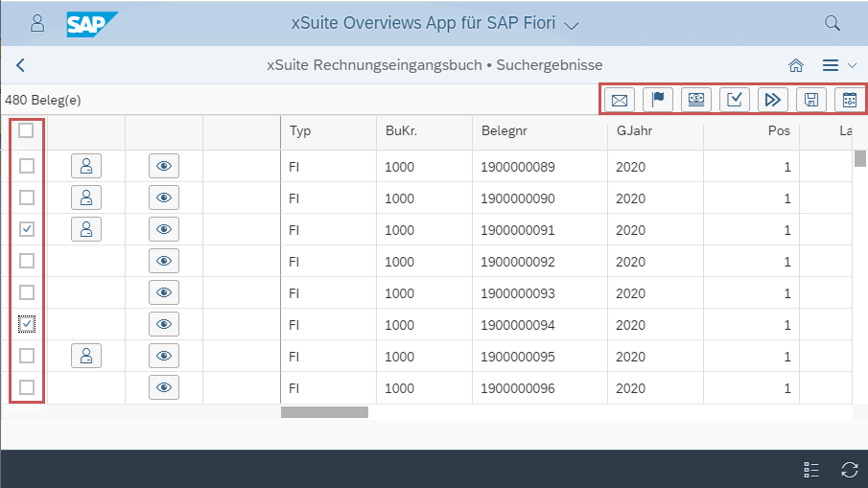Click the envelope mail toolbar icon

pos(620,100)
